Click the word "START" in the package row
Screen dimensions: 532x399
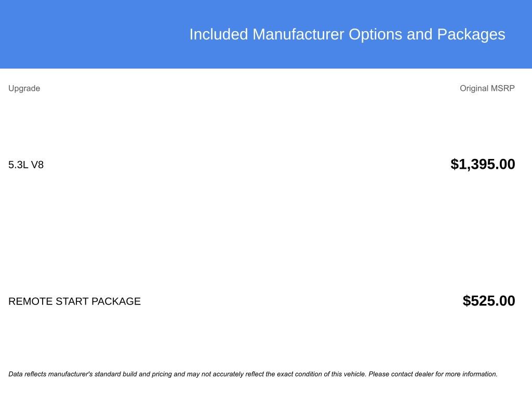coord(72,301)
